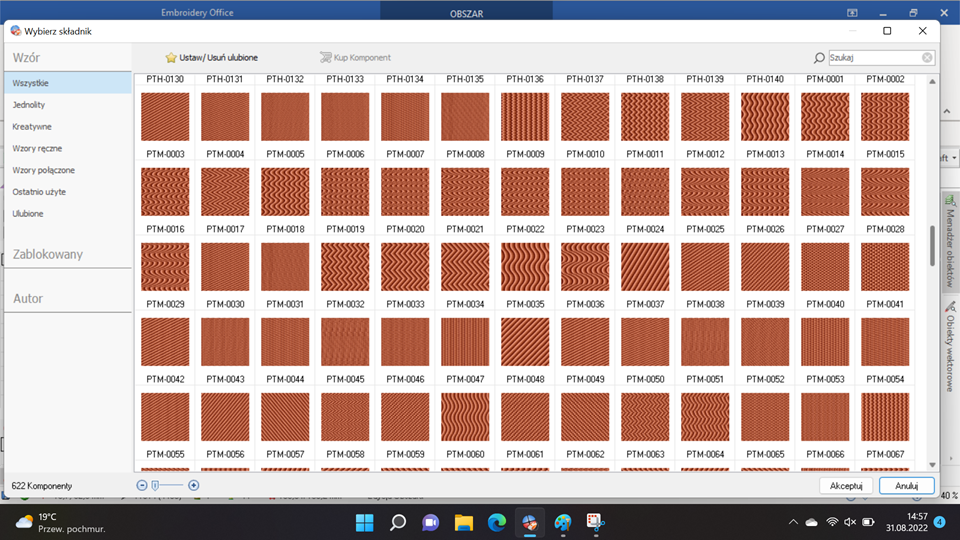Screen dimensions: 960x540
Task: Open Windows Start menu
Action: 364,522
